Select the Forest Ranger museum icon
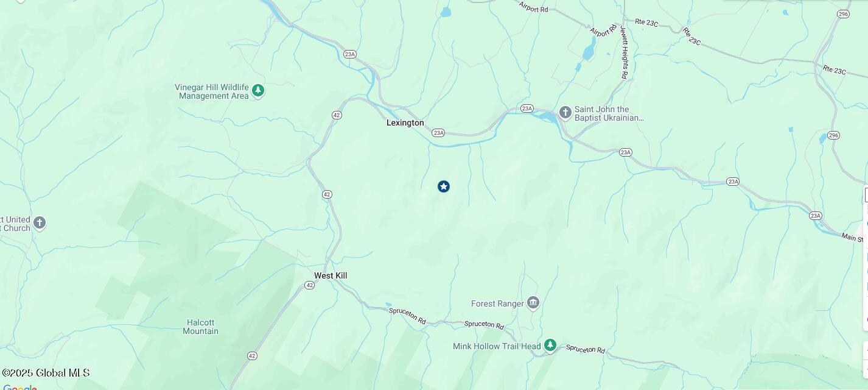 point(533,303)
